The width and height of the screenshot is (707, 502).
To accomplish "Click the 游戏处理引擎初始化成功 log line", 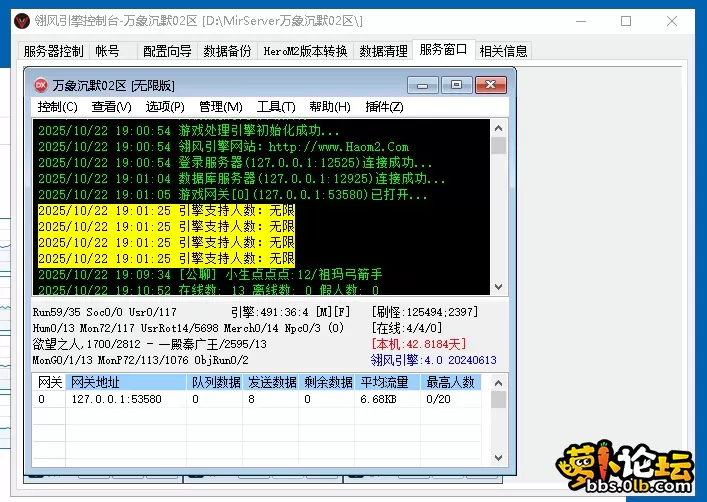I will point(188,131).
